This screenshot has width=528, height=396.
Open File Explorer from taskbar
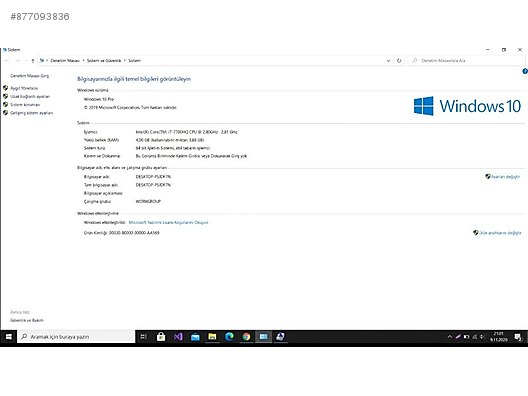pyautogui.click(x=212, y=336)
